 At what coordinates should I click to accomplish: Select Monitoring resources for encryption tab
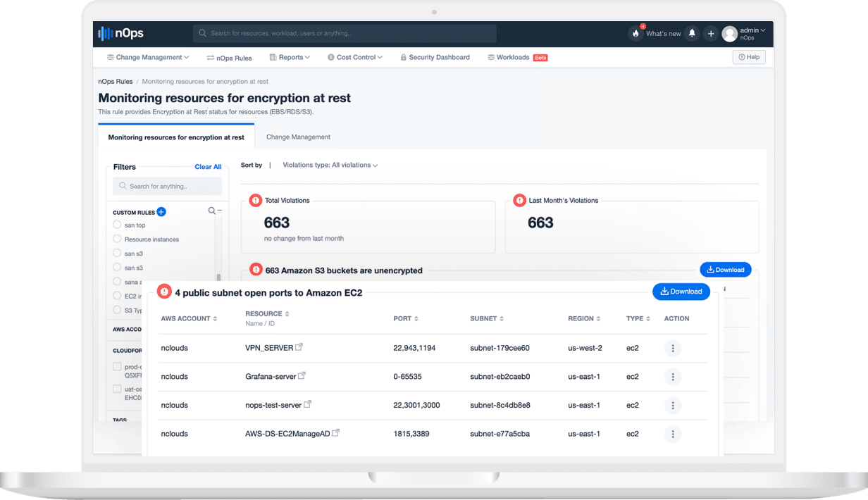tap(176, 137)
